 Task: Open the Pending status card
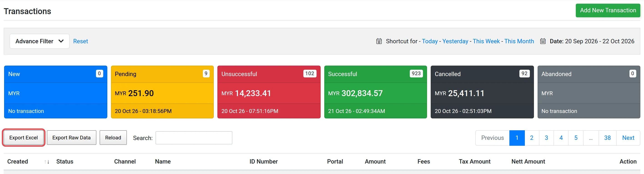pyautogui.click(x=162, y=92)
